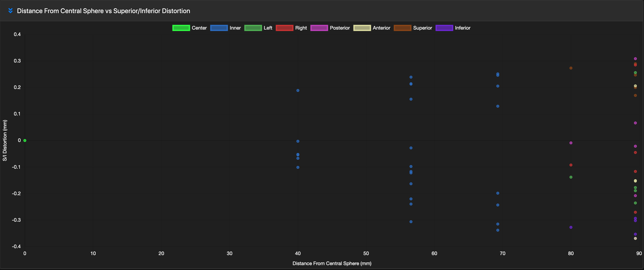Select the green data point at origin
The height and width of the screenshot is (270, 644).
25,140
